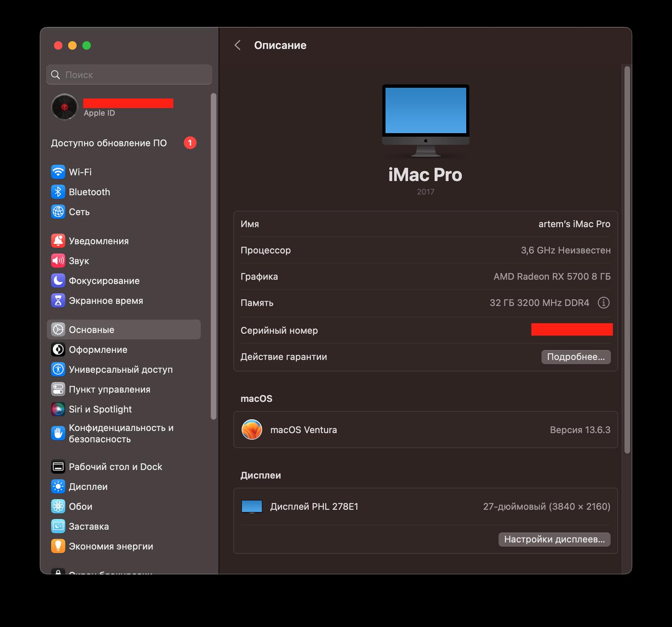Go back using the chevron arrow
The image size is (672, 627).
pos(238,45)
